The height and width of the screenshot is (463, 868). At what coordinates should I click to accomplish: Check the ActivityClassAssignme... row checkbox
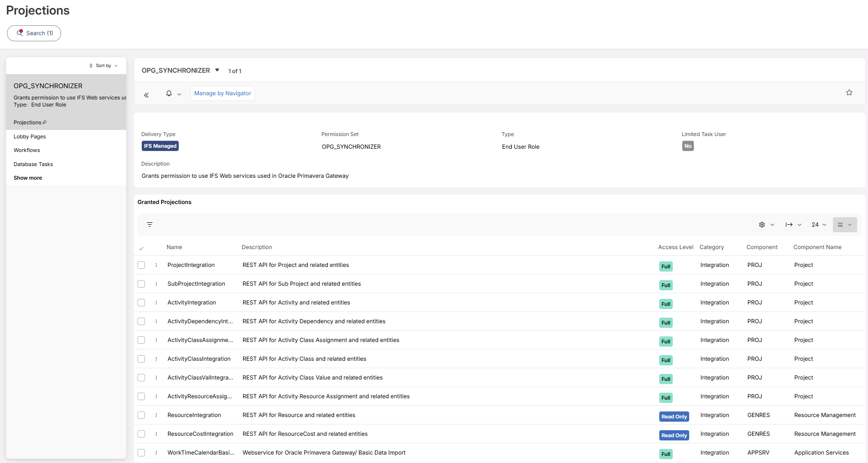(x=141, y=340)
